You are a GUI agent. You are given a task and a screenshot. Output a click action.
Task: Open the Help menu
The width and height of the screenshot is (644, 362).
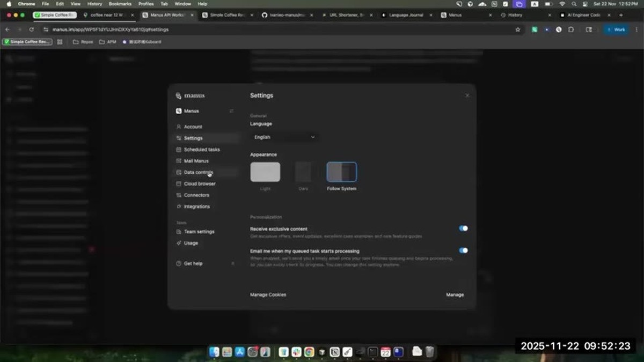point(202,4)
